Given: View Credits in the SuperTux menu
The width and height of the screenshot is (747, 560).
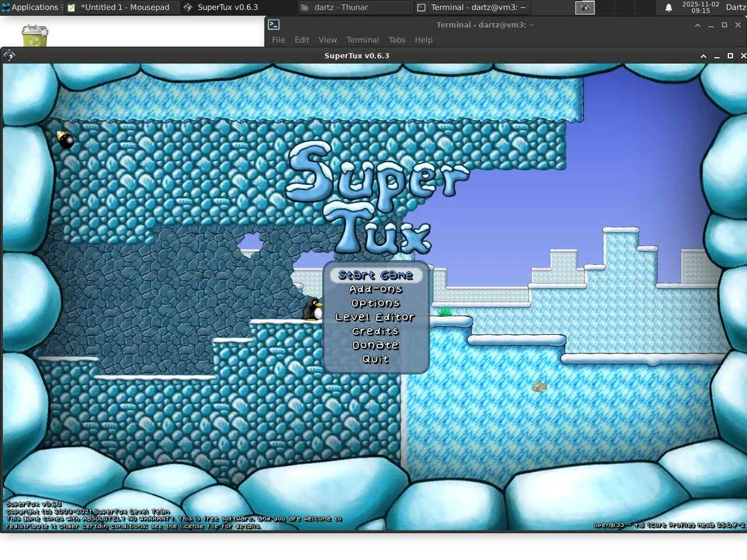Looking at the screenshot, I should pyautogui.click(x=375, y=331).
